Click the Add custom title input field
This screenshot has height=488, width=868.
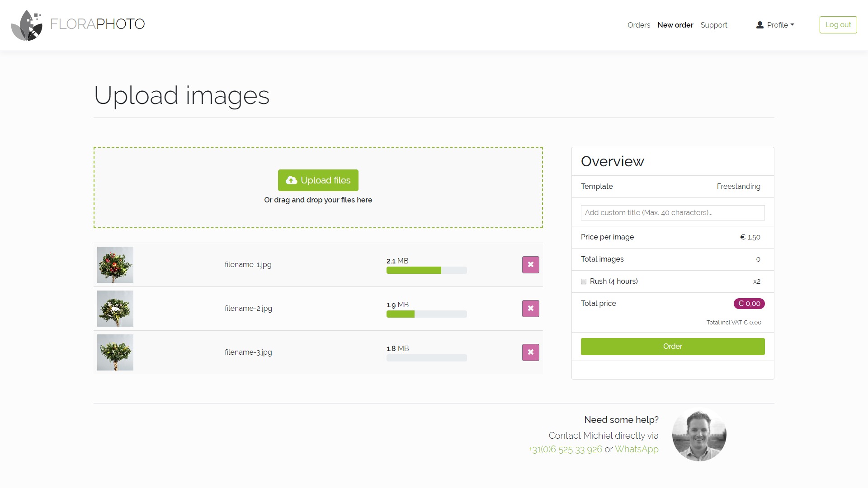point(672,213)
